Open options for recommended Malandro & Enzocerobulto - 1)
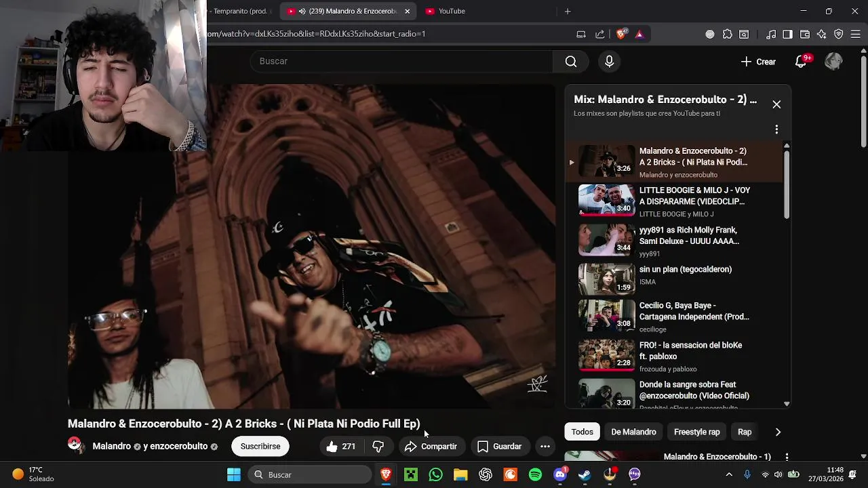Viewport: 868px width, 488px height. tap(787, 457)
